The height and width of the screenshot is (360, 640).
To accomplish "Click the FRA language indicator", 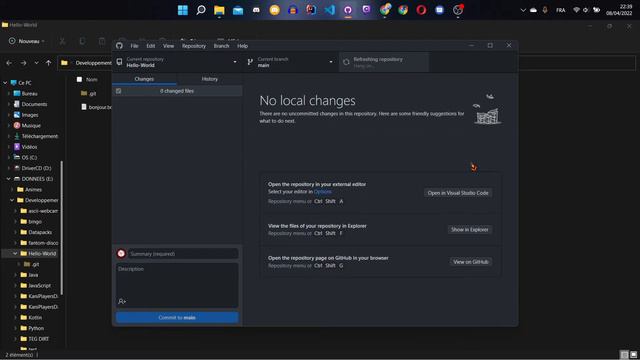I will (560, 10).
